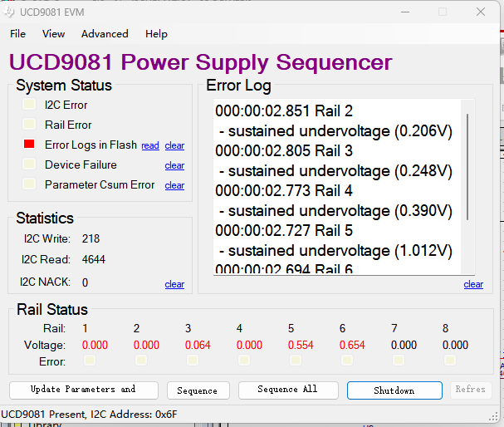This screenshot has width=504, height=427.
Task: Select log line sustained undervoltage (0.248V)
Action: [335, 171]
